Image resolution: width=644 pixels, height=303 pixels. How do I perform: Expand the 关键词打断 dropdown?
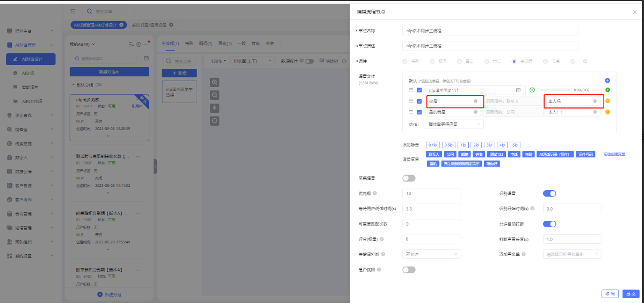(431, 254)
